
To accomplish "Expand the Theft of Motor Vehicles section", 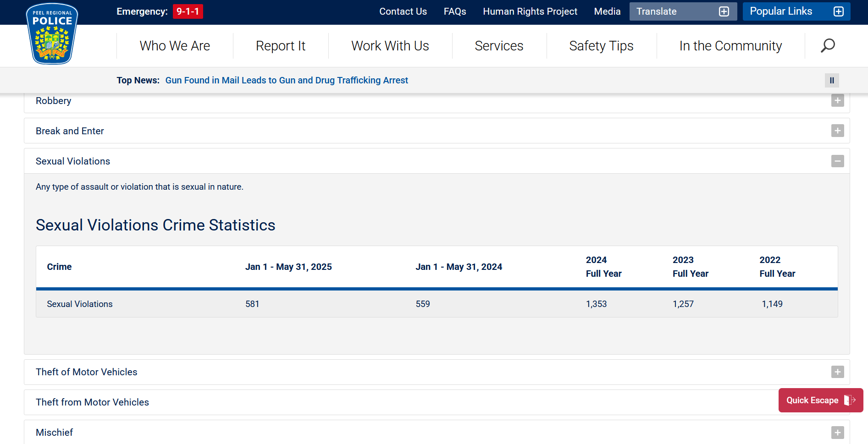I will pyautogui.click(x=437, y=372).
